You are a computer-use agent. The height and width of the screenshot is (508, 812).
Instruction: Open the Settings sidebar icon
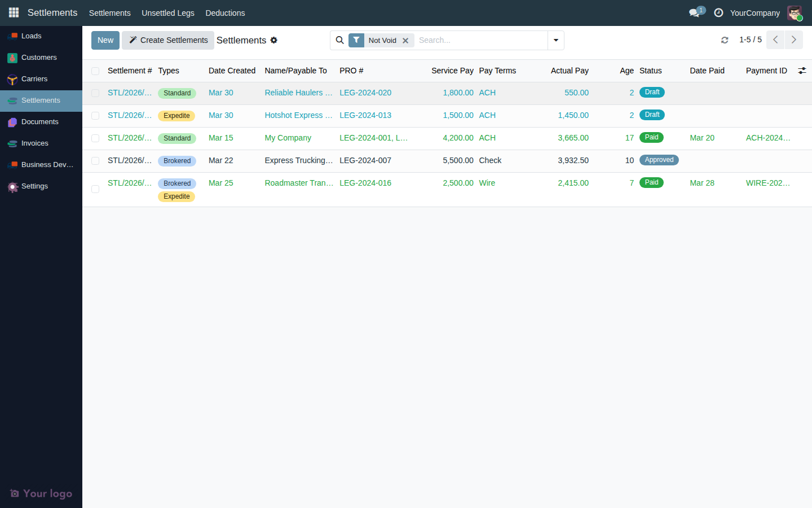coord(12,186)
